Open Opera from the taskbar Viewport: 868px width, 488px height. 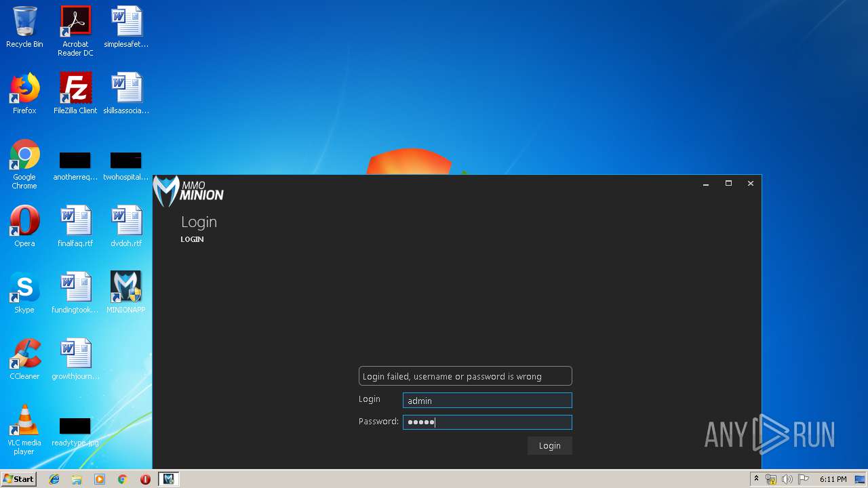point(145,479)
